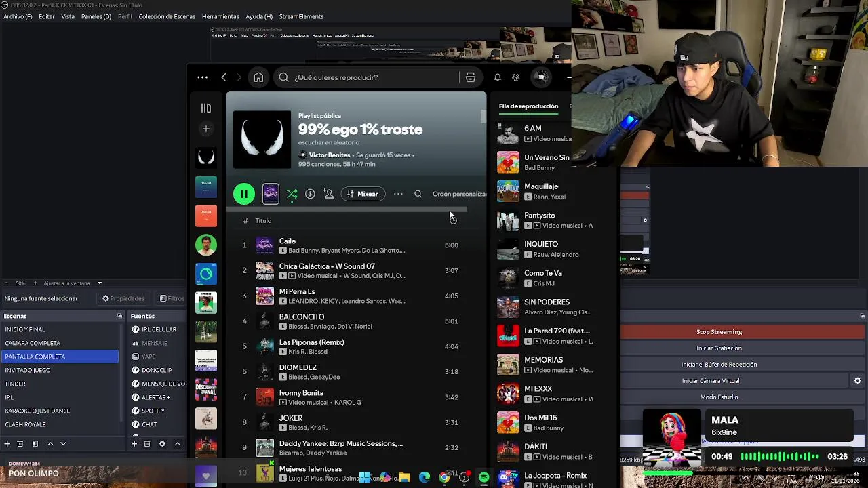This screenshot has height=488, width=868.
Task: Switch to the Fila de reproducción tab
Action: tap(528, 106)
